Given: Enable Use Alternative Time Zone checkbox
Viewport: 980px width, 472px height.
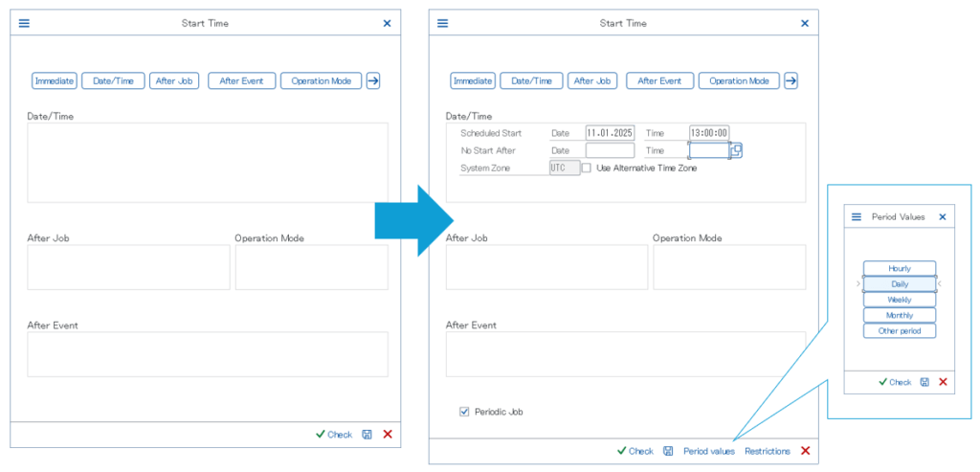Looking at the screenshot, I should coord(587,168).
